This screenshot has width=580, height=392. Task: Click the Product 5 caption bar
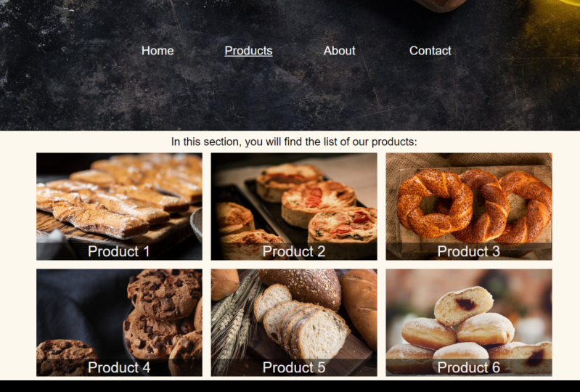(x=294, y=367)
